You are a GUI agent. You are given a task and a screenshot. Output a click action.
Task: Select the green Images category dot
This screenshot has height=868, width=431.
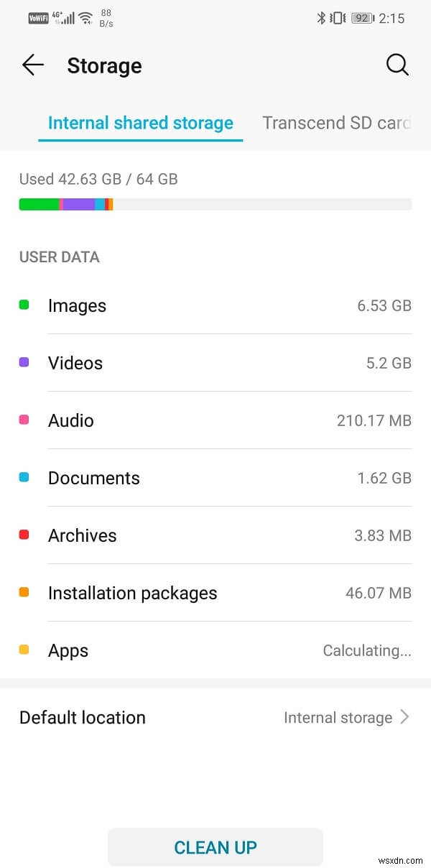coord(24,305)
